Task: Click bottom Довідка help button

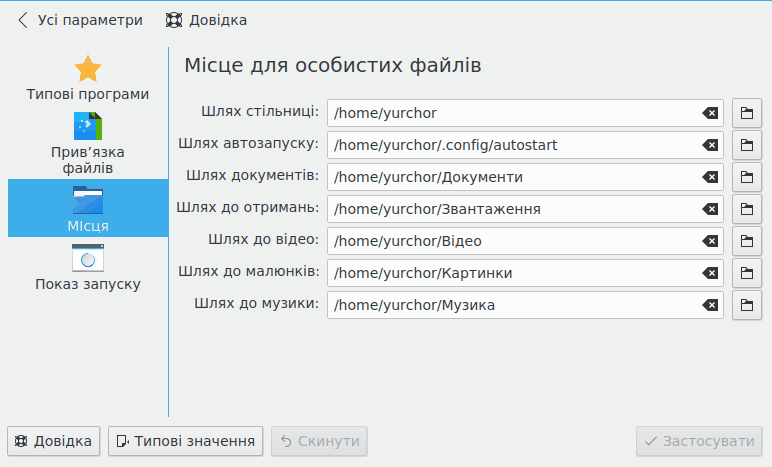Action: tap(54, 441)
